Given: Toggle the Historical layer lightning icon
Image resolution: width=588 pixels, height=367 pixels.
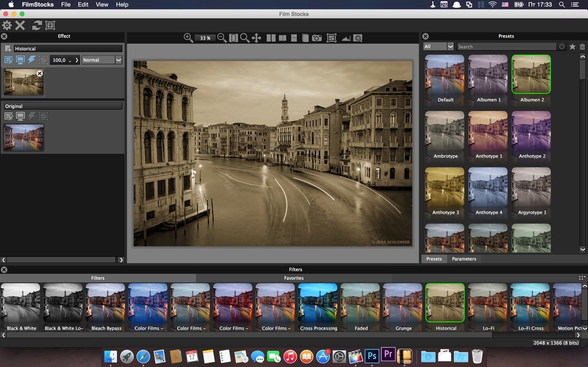Looking at the screenshot, I should [32, 60].
